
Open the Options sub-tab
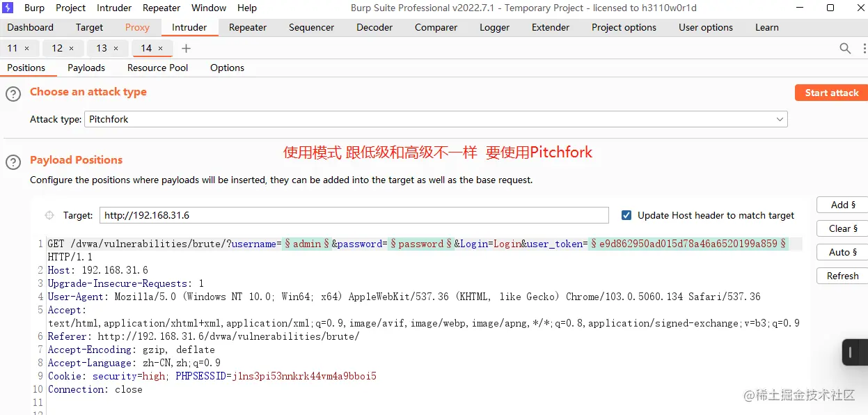227,68
